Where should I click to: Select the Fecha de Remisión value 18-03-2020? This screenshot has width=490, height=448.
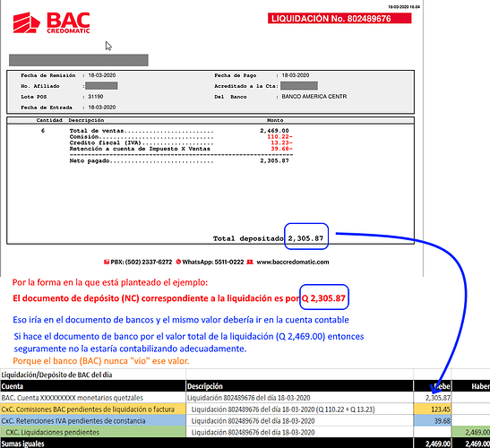click(102, 75)
